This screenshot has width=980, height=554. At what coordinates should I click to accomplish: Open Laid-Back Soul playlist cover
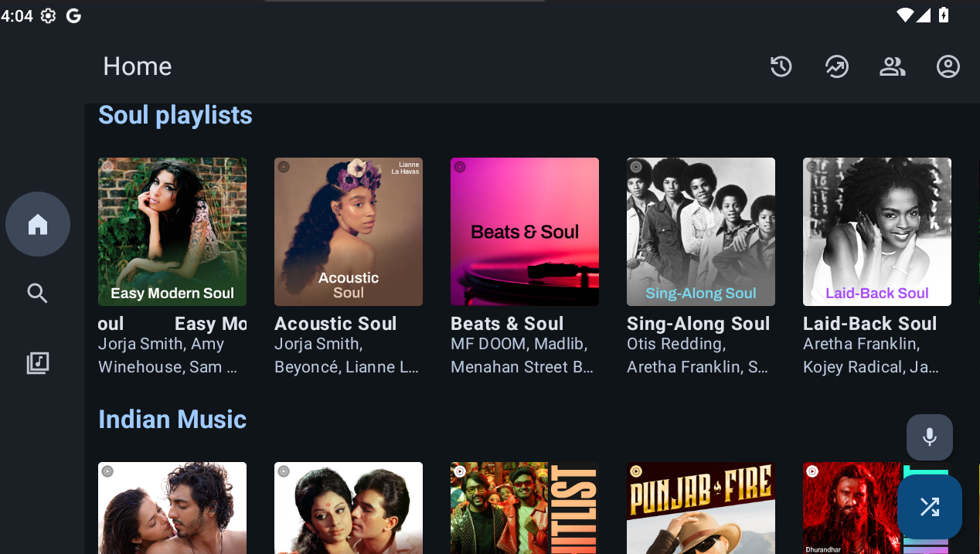[x=877, y=232]
